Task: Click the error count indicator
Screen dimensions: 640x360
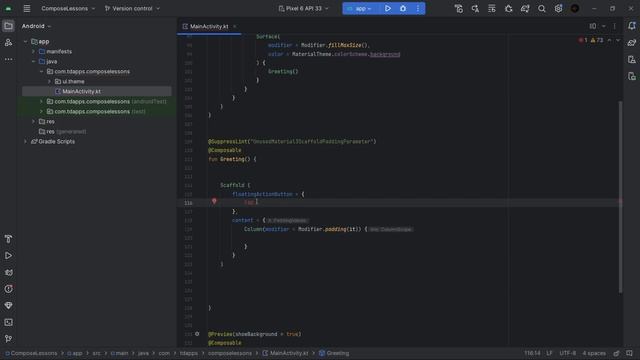Action: click(x=583, y=40)
